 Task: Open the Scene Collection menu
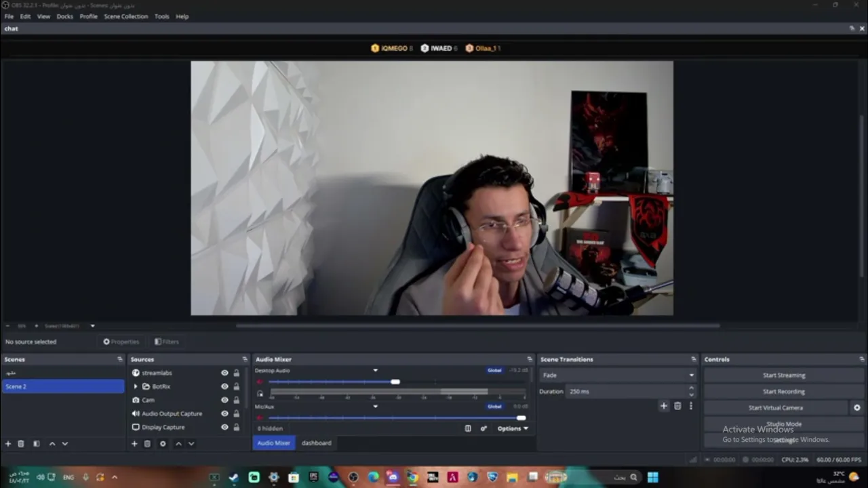[x=125, y=16]
